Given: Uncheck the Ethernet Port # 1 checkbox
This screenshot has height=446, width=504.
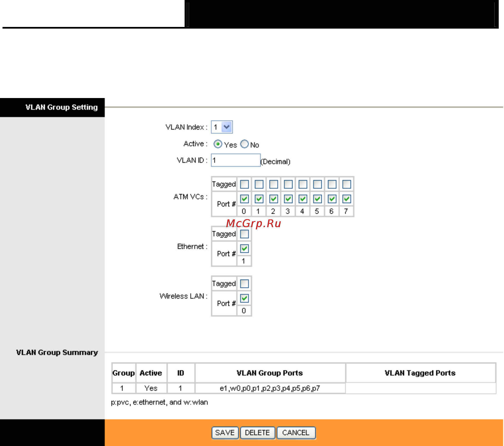Looking at the screenshot, I should [244, 249].
